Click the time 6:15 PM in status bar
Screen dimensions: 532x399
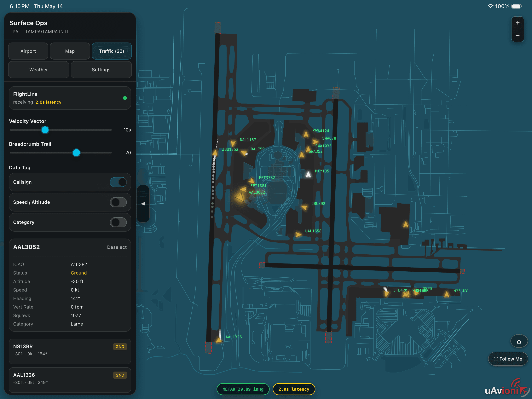[20, 6]
